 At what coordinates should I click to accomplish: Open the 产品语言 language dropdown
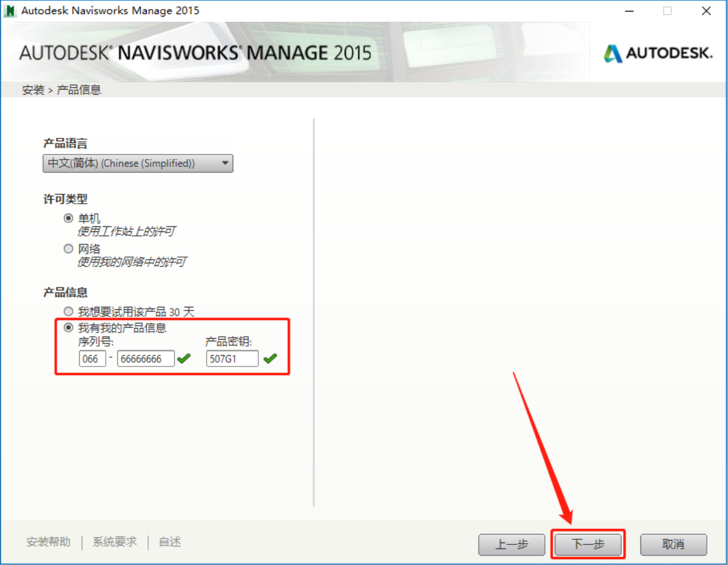138,164
